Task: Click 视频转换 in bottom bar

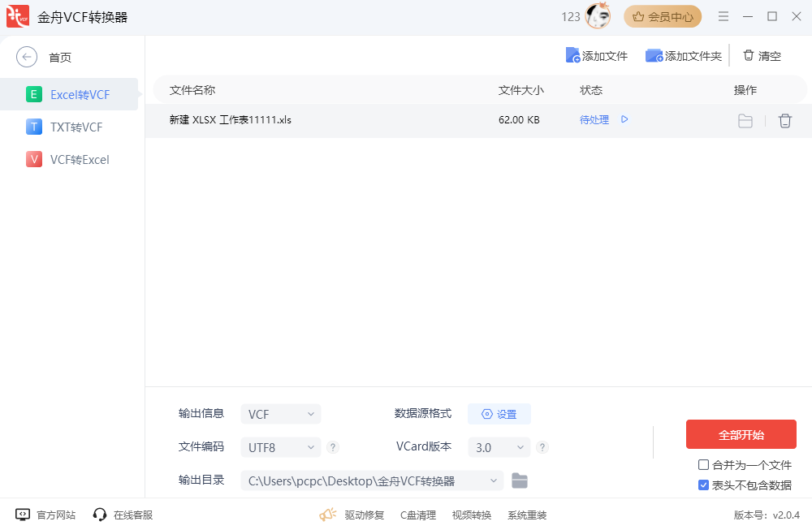Action: (x=471, y=515)
